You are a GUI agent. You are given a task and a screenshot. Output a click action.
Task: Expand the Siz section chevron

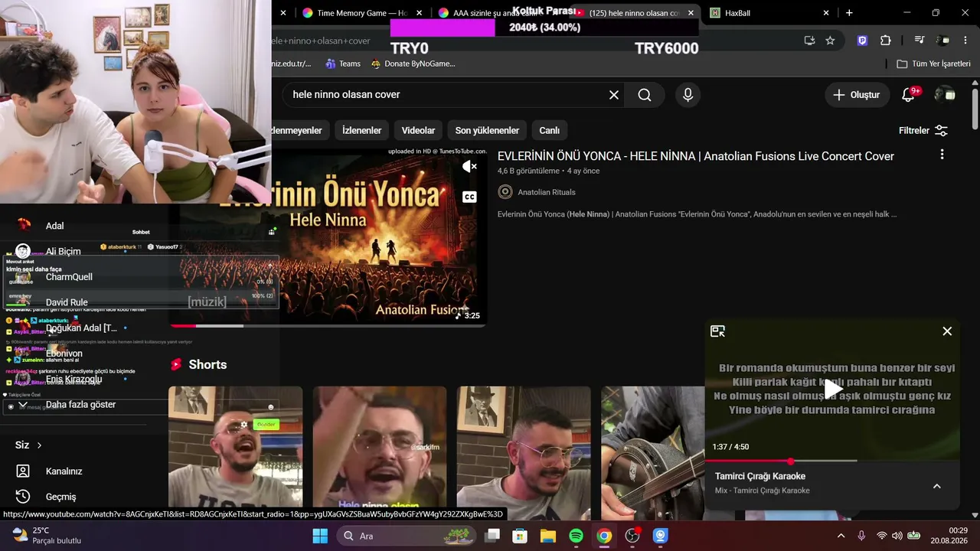39,445
